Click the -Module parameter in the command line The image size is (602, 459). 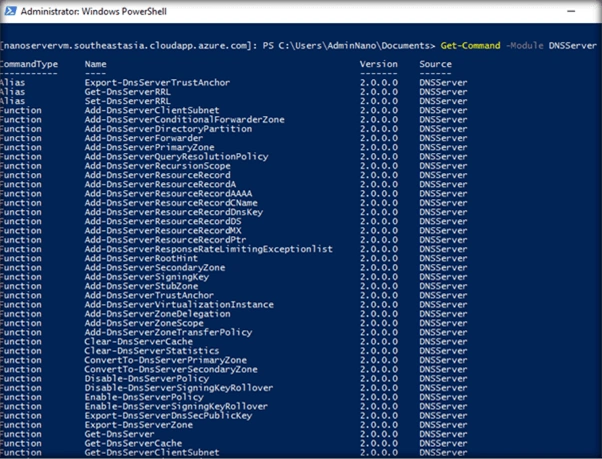coord(524,46)
